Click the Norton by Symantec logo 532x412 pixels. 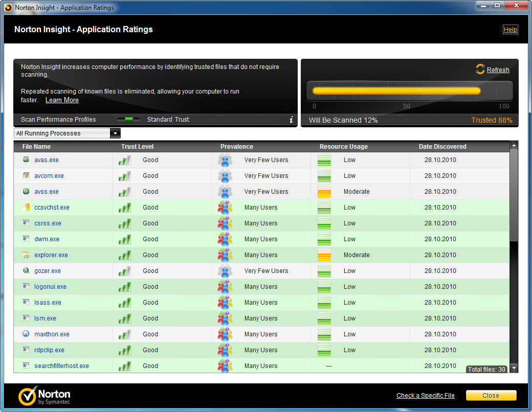(45, 396)
